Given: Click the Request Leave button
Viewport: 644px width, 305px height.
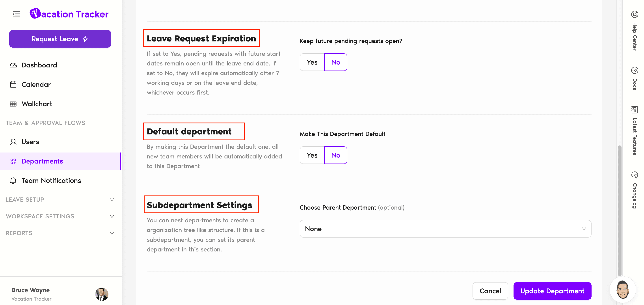Looking at the screenshot, I should click(x=60, y=39).
